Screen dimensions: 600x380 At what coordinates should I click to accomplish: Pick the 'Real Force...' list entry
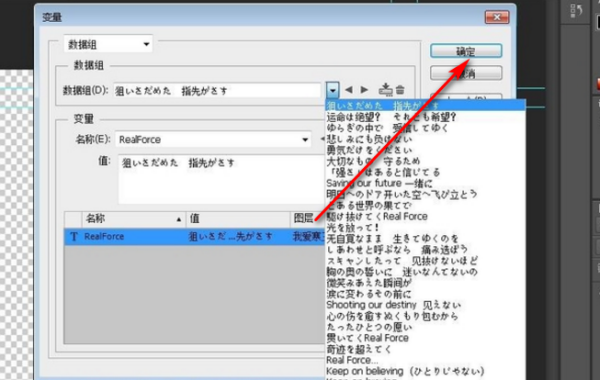[352, 360]
